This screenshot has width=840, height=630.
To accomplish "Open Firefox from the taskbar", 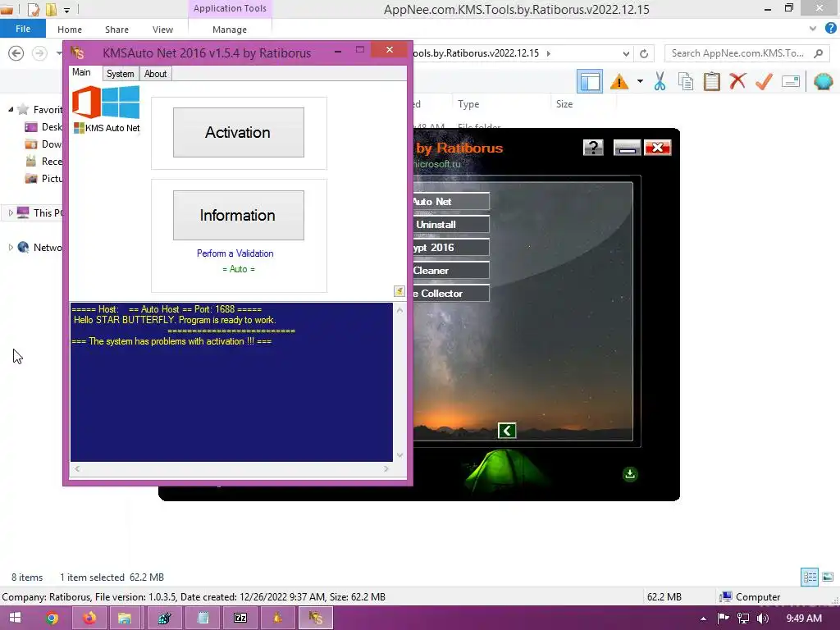I will (x=89, y=618).
